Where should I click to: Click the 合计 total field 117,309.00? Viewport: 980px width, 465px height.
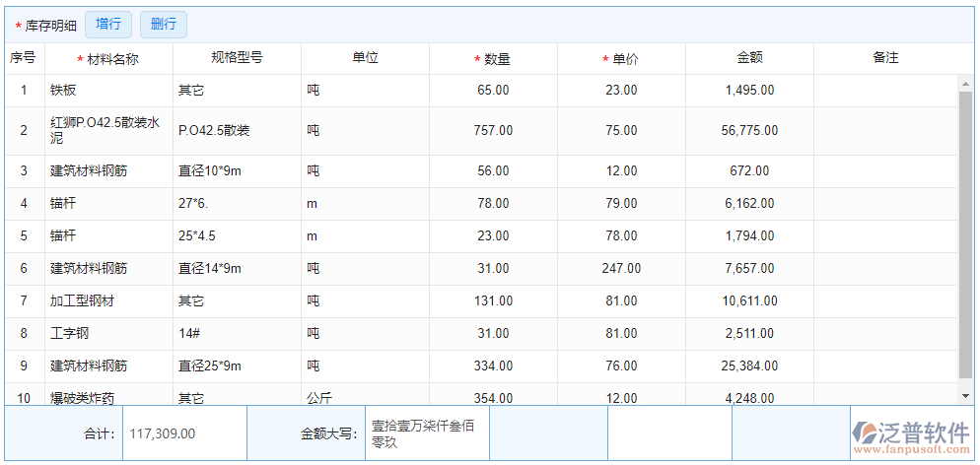[184, 433]
